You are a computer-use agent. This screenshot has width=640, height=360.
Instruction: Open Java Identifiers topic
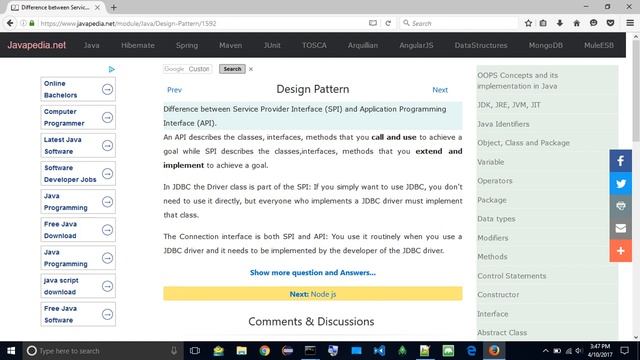click(x=503, y=124)
